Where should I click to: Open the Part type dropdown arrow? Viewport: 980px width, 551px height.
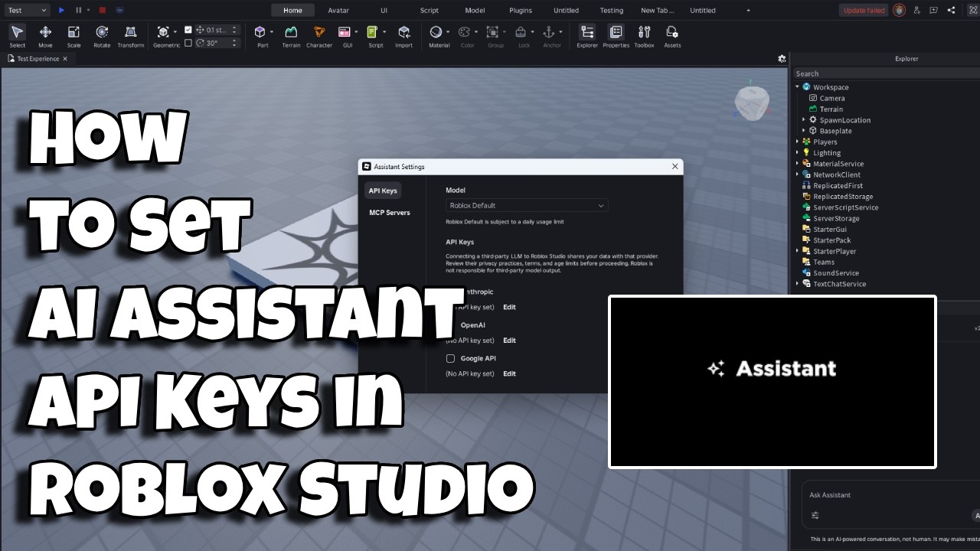click(272, 31)
